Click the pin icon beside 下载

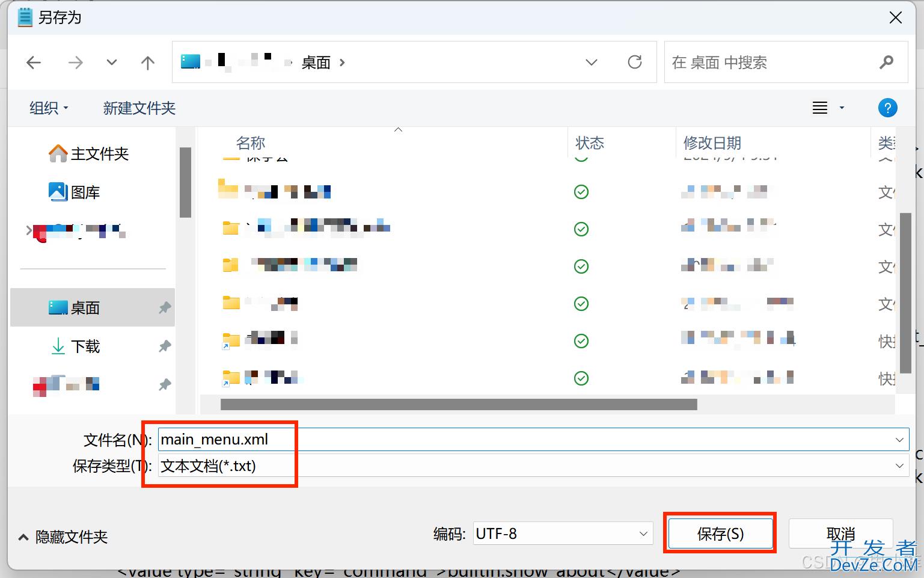[164, 346]
